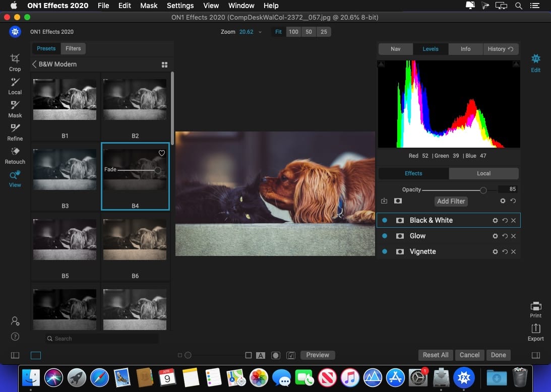Open the user account icon
The width and height of the screenshot is (551, 392).
[15, 320]
